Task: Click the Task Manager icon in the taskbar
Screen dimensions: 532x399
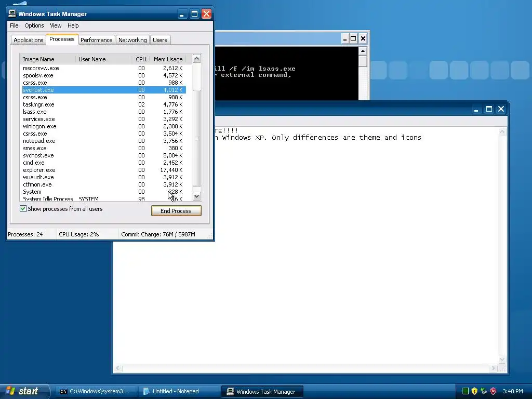Action: tap(230, 392)
